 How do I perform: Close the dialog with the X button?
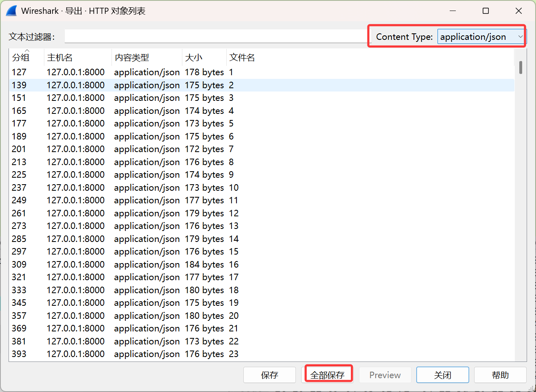518,11
